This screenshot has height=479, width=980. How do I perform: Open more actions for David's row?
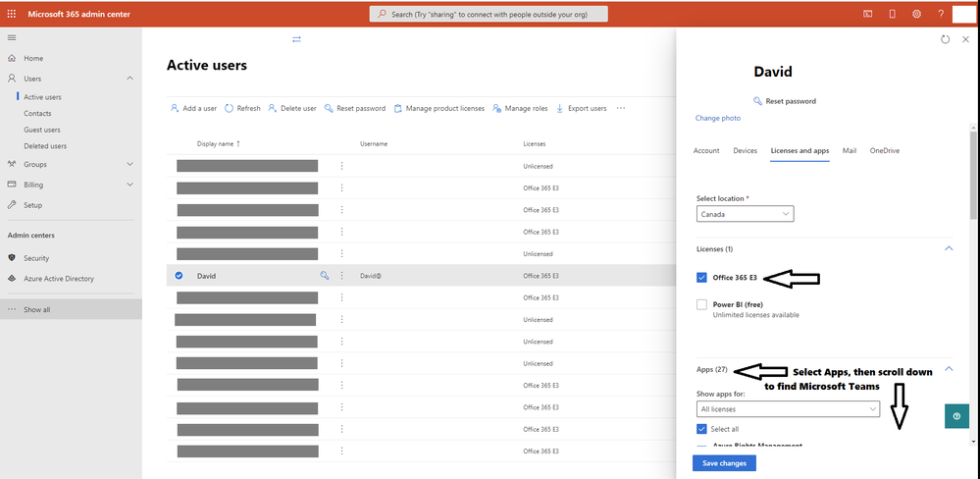pyautogui.click(x=342, y=275)
